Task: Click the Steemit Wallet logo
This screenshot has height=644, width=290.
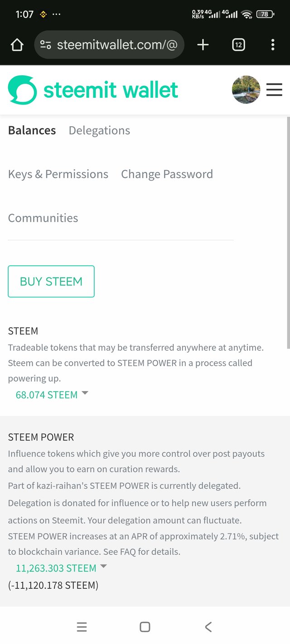Action: pyautogui.click(x=93, y=90)
